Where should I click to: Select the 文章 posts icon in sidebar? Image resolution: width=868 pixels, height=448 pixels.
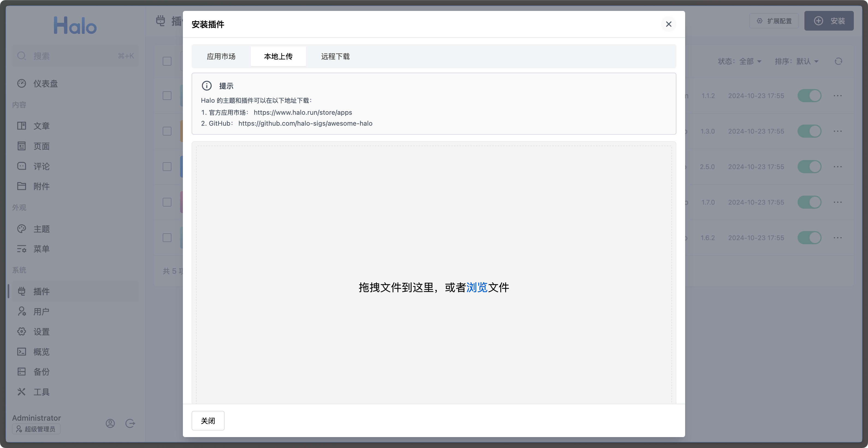[x=22, y=126]
